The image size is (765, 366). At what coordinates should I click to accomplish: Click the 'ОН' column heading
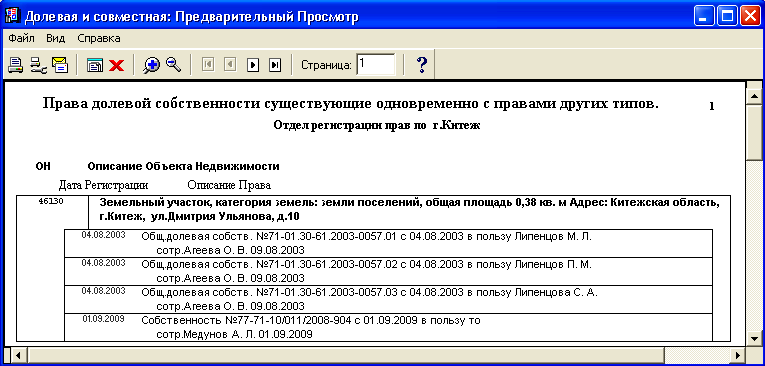click(x=43, y=166)
